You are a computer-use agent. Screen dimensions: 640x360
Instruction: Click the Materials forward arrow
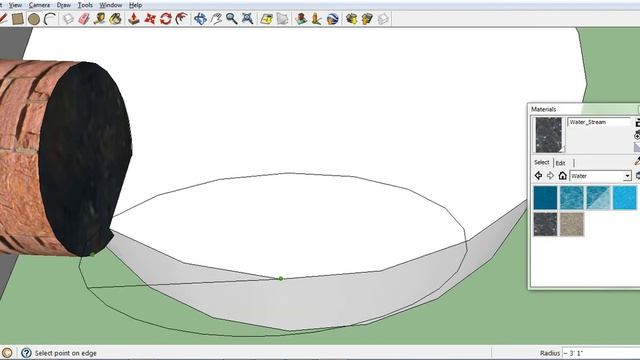click(550, 176)
